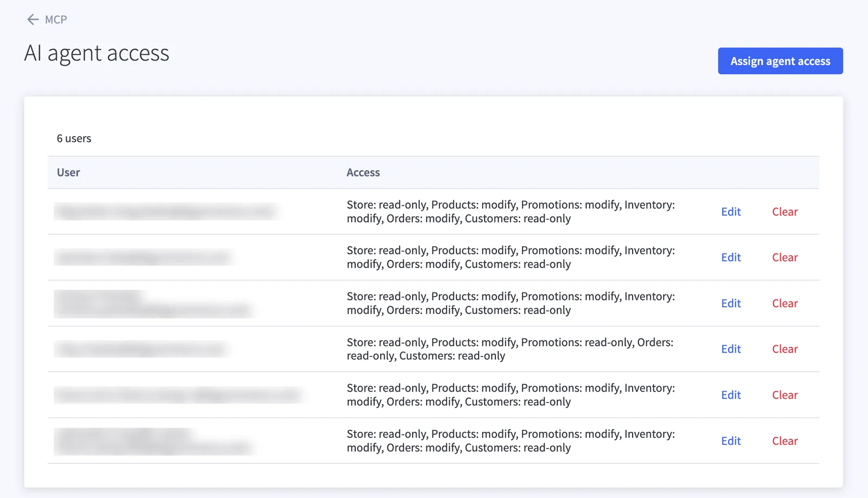
Task: Edit access in the sixth user row
Action: (731, 441)
